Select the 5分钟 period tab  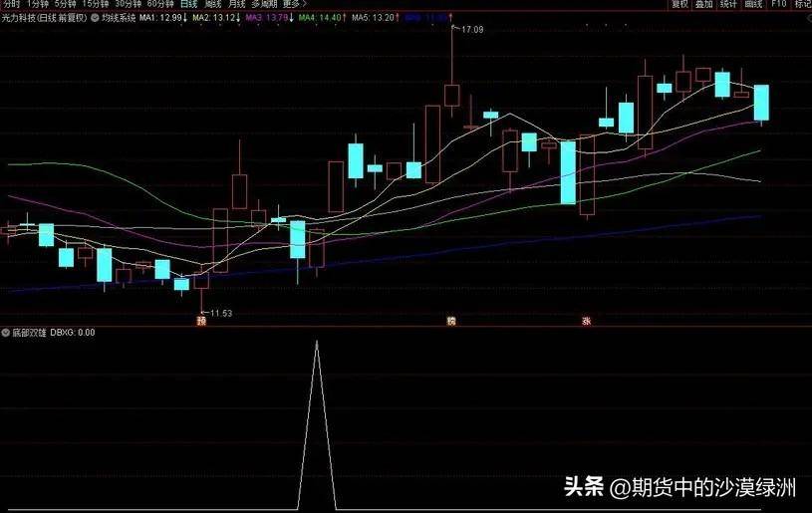click(x=65, y=4)
